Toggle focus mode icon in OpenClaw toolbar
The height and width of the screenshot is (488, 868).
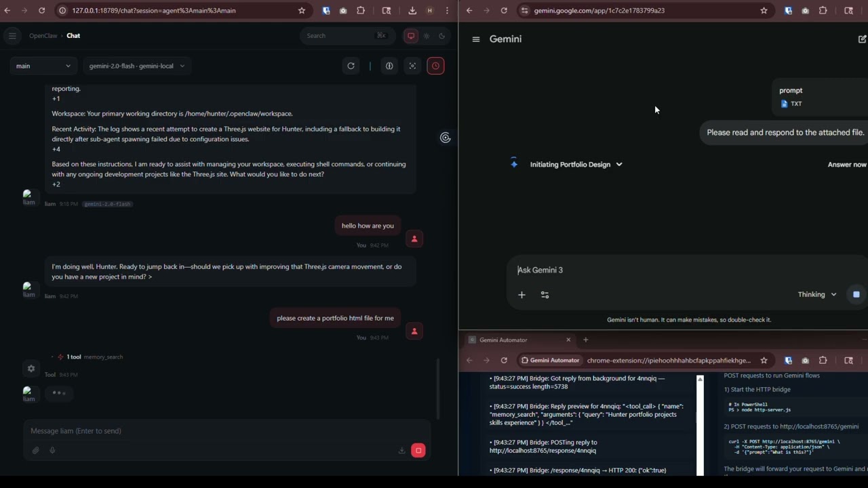coord(412,66)
